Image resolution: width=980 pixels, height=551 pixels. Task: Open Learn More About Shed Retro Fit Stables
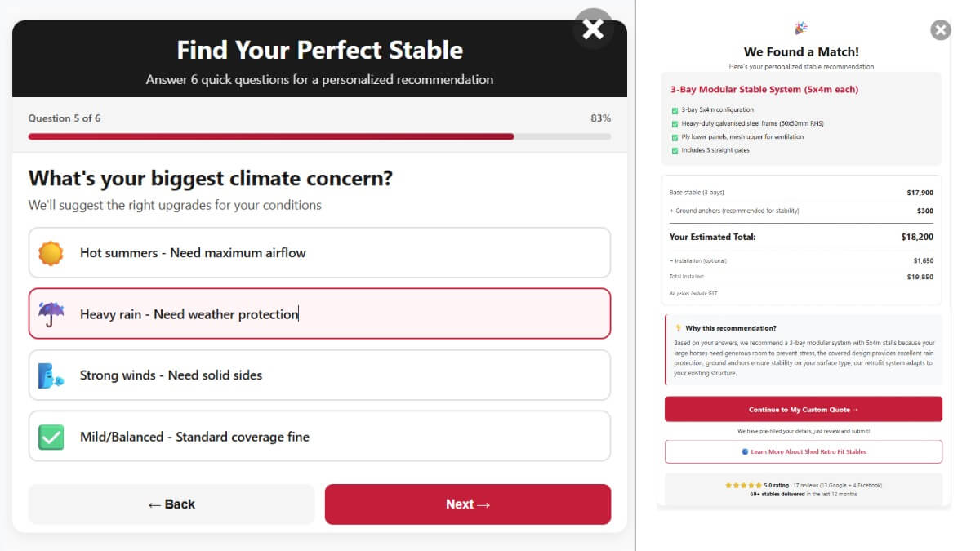803,451
